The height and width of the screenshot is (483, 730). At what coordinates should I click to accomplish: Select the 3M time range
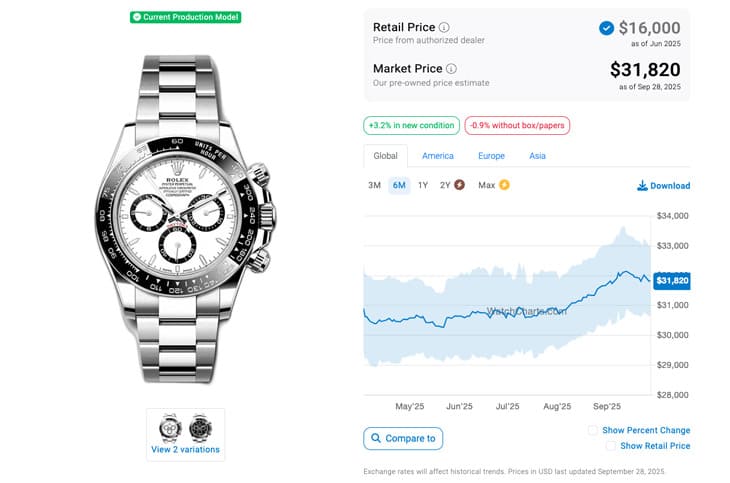click(374, 185)
